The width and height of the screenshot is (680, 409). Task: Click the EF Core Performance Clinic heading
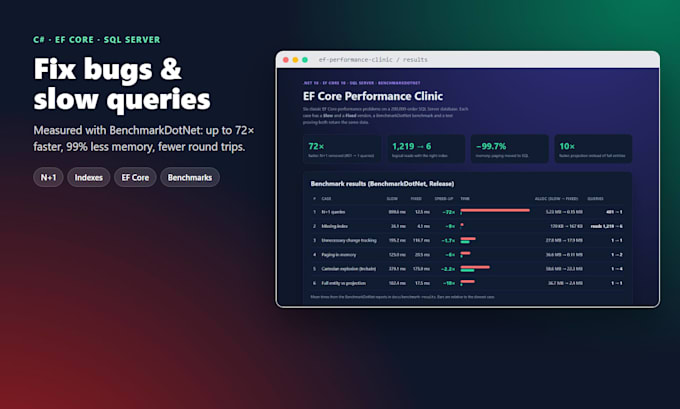pyautogui.click(x=373, y=96)
